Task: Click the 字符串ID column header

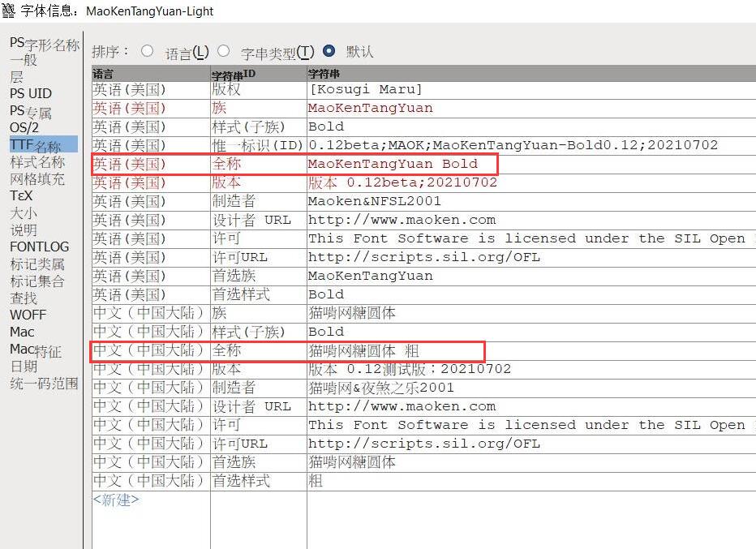Action: [259, 73]
